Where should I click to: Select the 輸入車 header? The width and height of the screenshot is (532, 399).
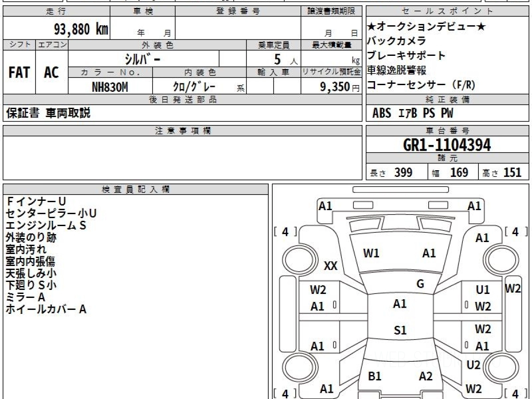[x=274, y=72]
